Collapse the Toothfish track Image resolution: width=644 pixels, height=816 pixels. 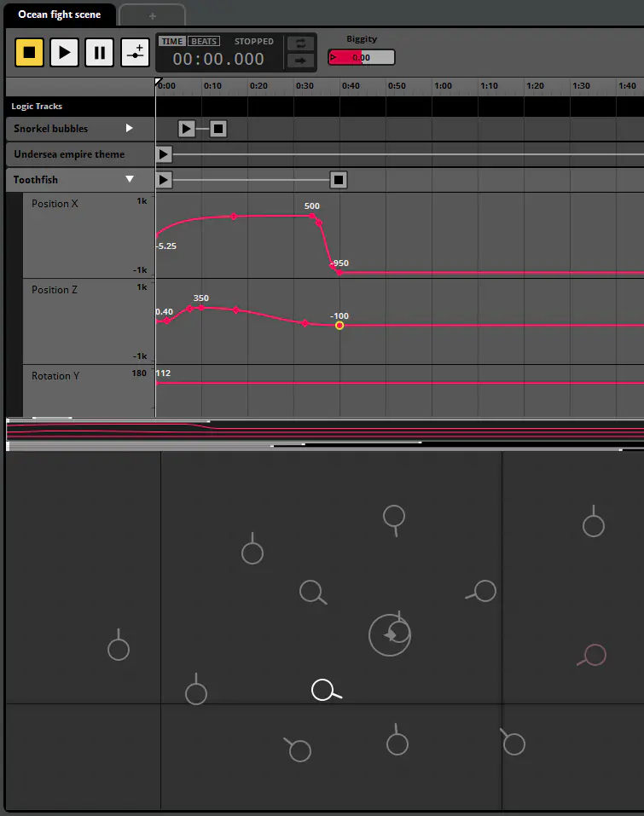(130, 180)
